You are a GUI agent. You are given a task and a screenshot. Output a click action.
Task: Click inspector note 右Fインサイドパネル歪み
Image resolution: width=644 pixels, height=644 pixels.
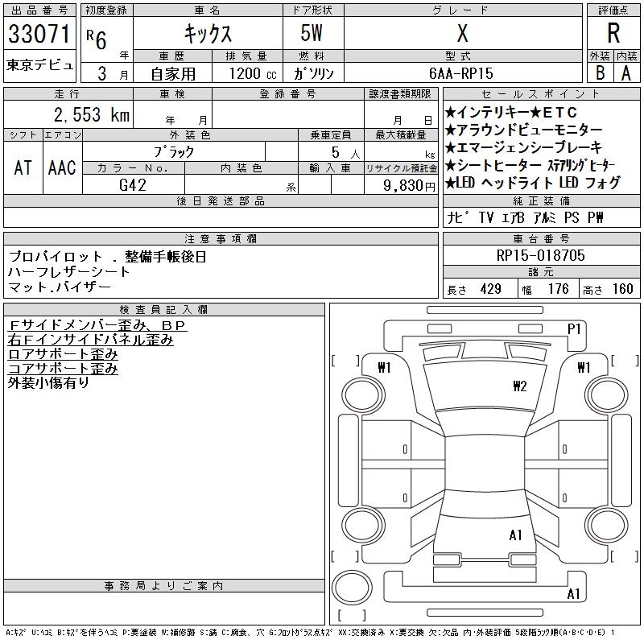pos(90,340)
